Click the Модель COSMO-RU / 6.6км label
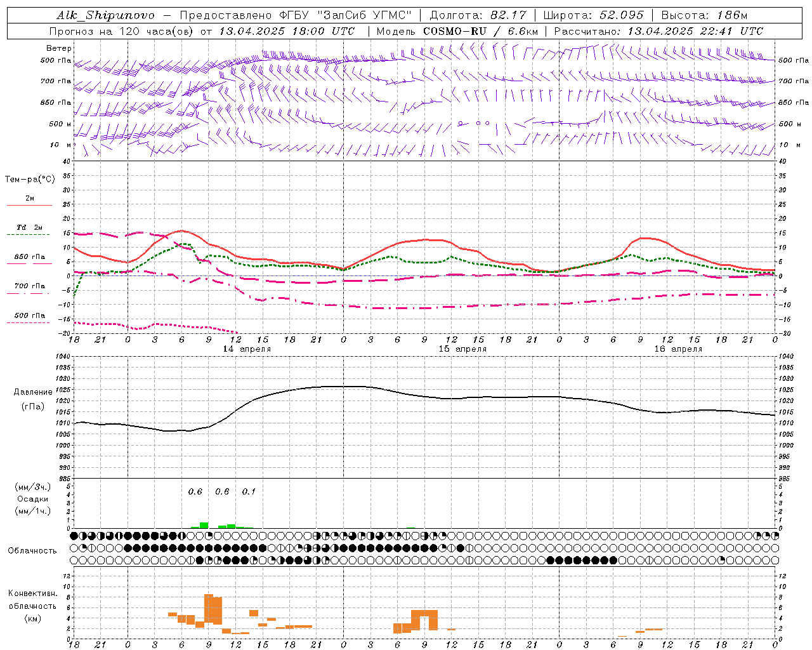The height and width of the screenshot is (650, 812). 457,31
